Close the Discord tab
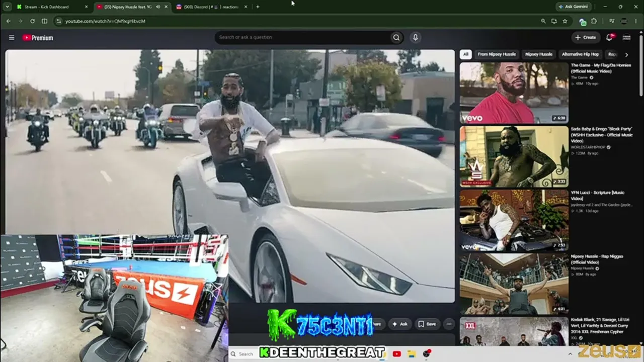Viewport: 644px width, 362px height. [x=246, y=7]
